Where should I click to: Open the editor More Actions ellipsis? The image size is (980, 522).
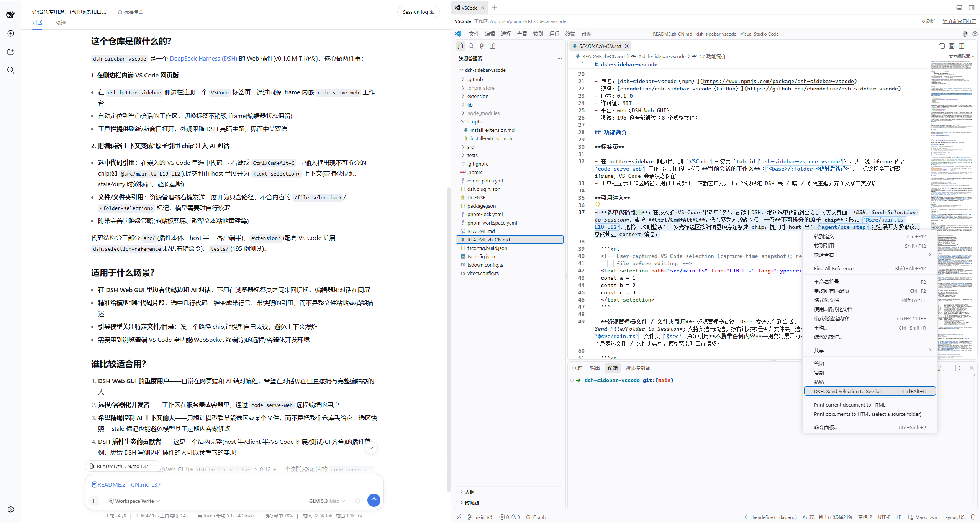pyautogui.click(x=972, y=46)
